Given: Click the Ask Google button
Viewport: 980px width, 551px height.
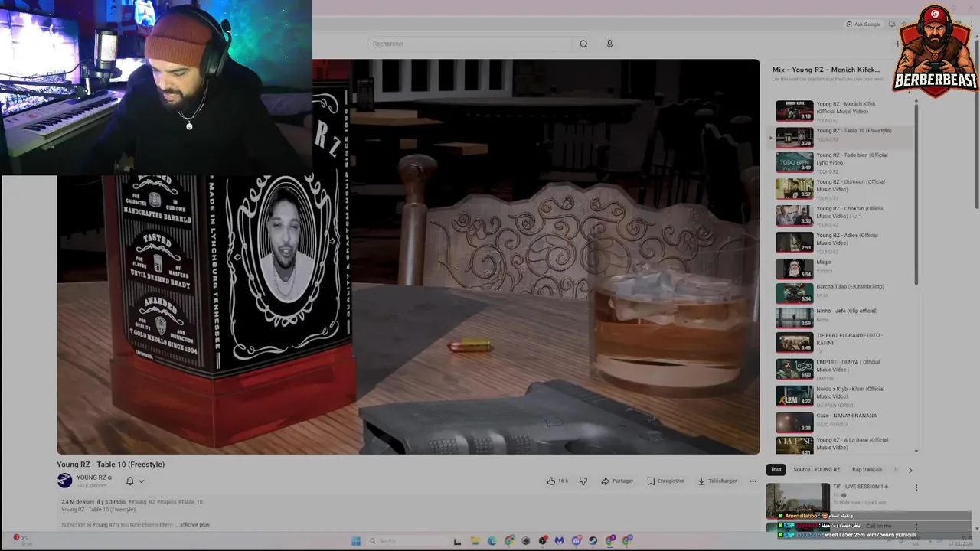Looking at the screenshot, I should pyautogui.click(x=864, y=24).
